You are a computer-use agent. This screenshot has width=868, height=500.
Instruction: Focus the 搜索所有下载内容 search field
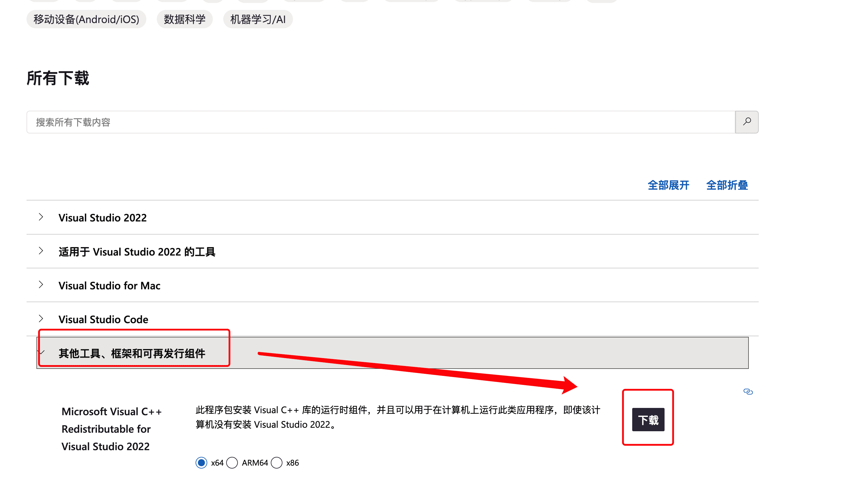click(381, 122)
